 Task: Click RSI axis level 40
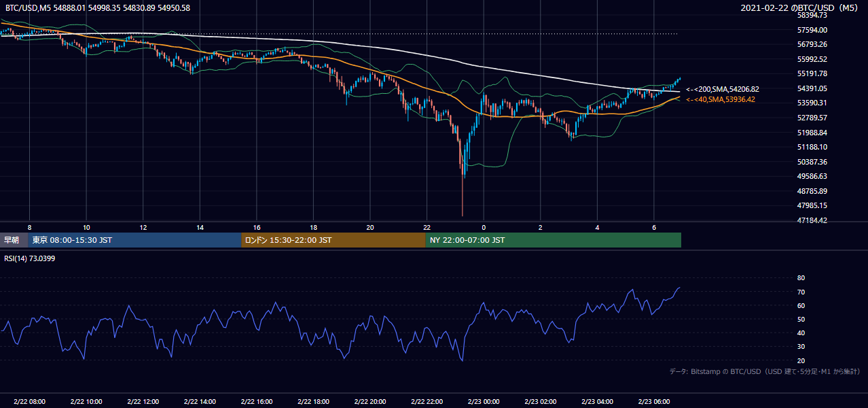pyautogui.click(x=801, y=333)
